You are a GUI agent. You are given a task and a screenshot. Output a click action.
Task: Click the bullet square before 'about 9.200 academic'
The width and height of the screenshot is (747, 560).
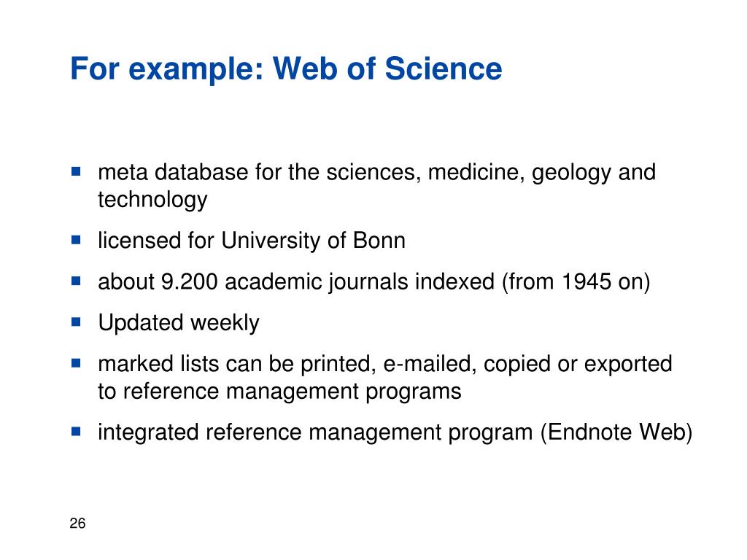point(76,281)
